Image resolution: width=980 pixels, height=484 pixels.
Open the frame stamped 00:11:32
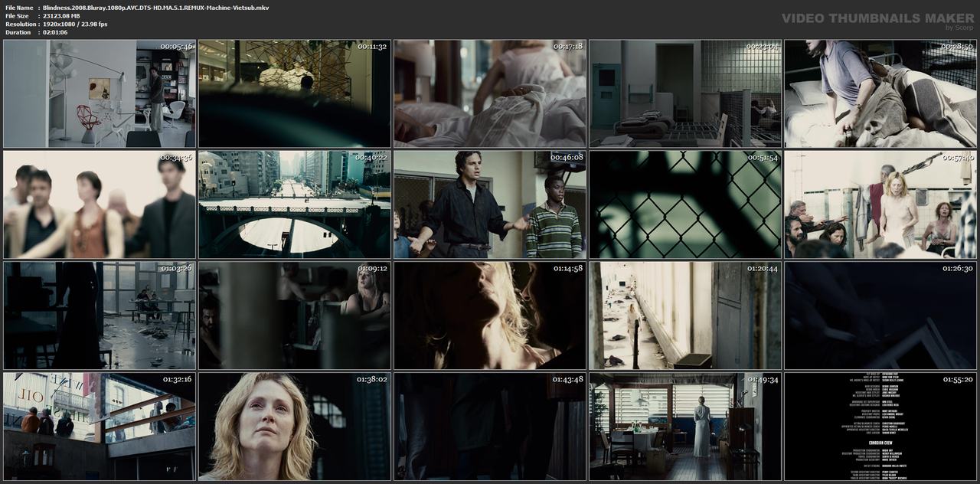pos(295,93)
